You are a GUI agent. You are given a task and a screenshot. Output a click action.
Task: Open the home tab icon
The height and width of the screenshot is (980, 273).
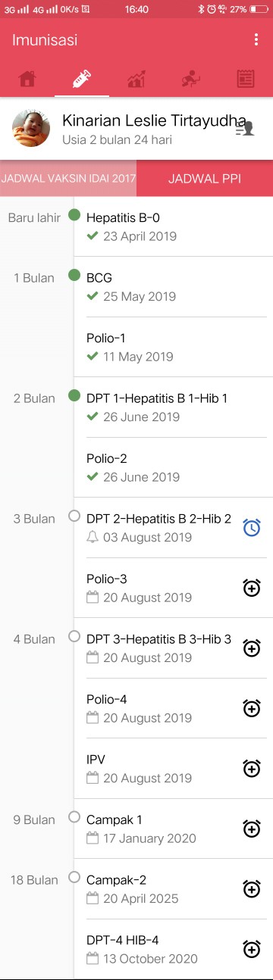27,79
